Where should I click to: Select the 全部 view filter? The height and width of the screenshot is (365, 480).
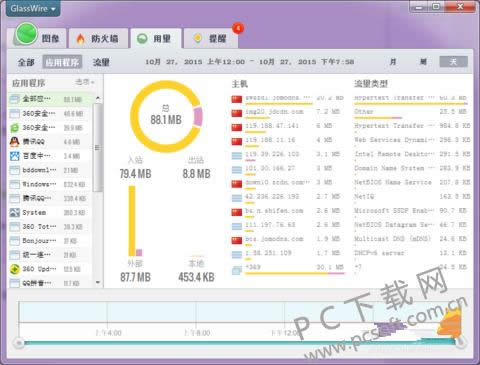click(x=26, y=62)
